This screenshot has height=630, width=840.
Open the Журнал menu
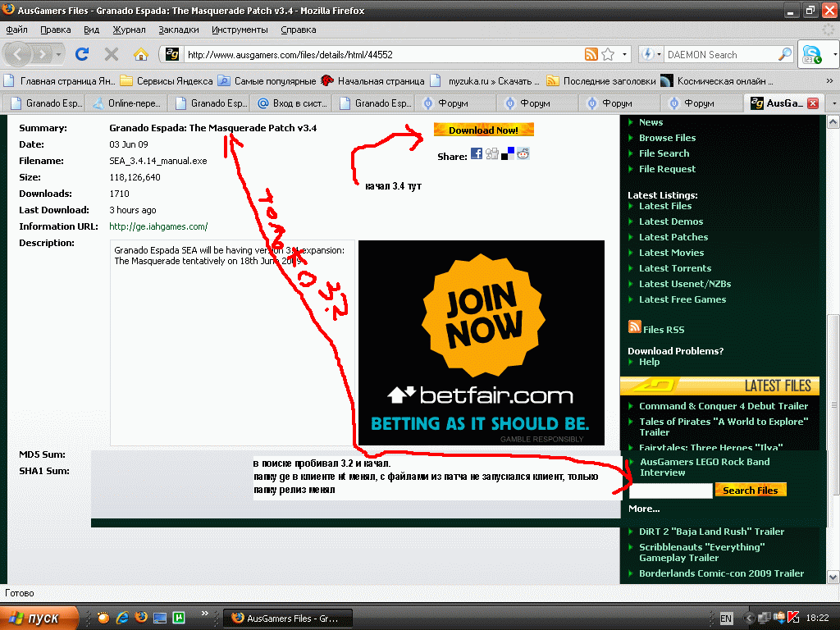[129, 30]
